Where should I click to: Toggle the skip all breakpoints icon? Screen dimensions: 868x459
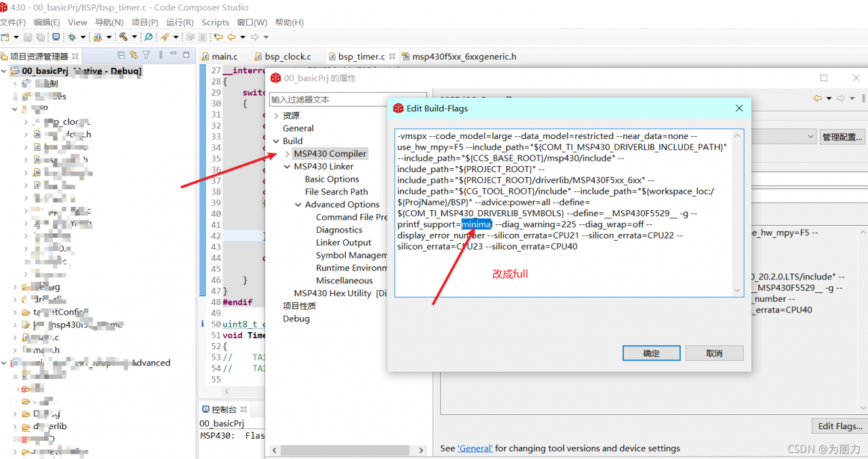point(148,37)
